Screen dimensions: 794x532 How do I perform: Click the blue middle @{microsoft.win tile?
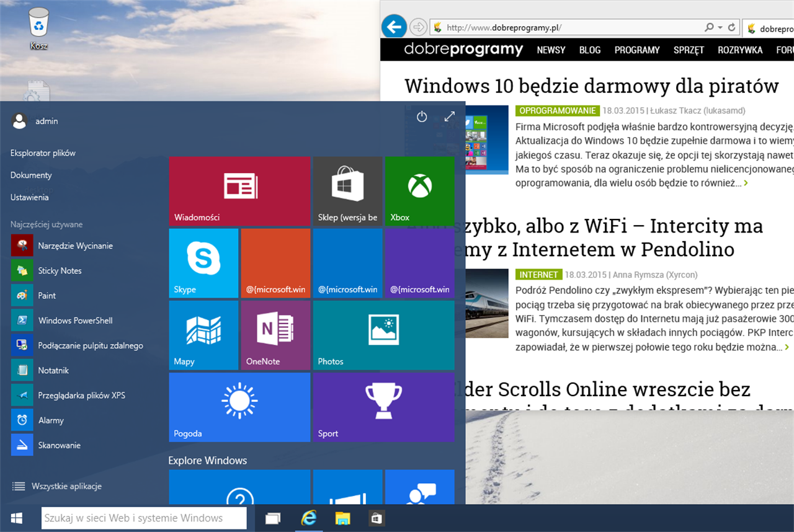(347, 263)
